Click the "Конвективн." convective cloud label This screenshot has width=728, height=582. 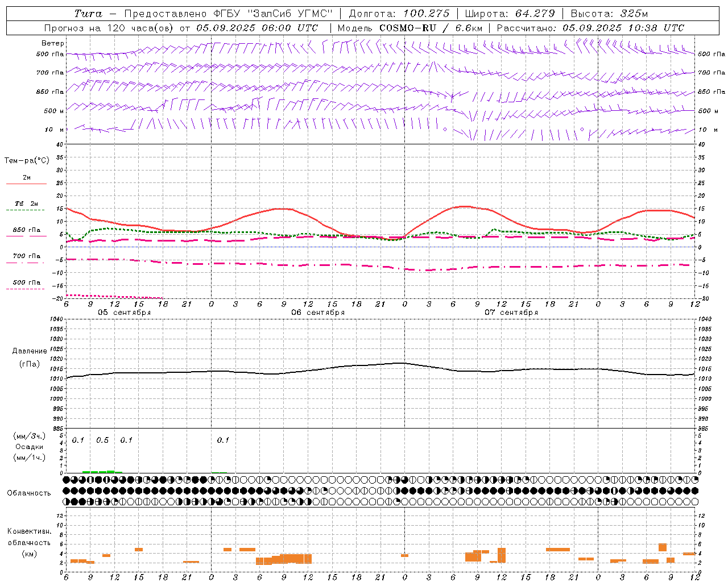[x=29, y=531]
